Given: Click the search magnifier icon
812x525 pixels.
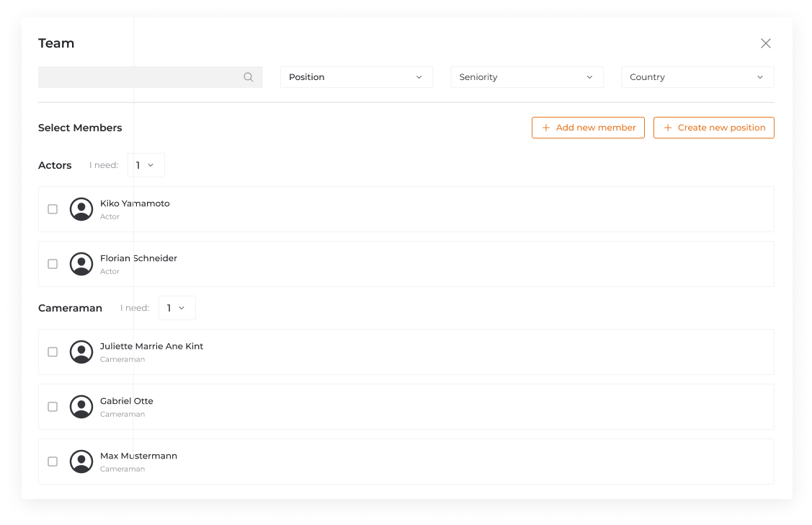Looking at the screenshot, I should click(249, 77).
